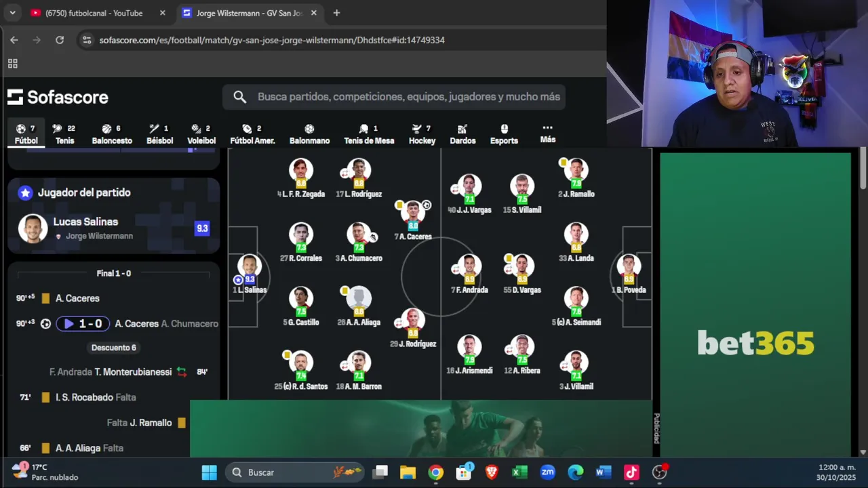Select captain R. d. Santos on the lineup
Viewport: 868px width, 488px height.
[300, 371]
